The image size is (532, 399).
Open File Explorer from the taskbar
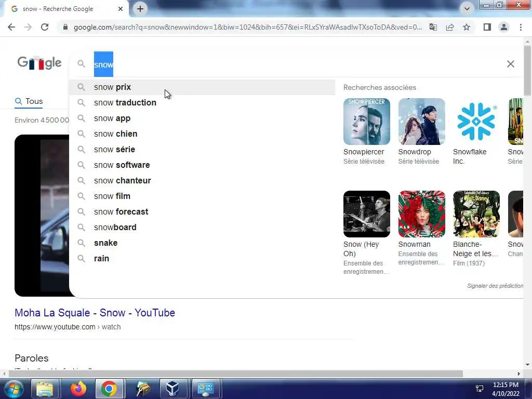tap(45, 389)
